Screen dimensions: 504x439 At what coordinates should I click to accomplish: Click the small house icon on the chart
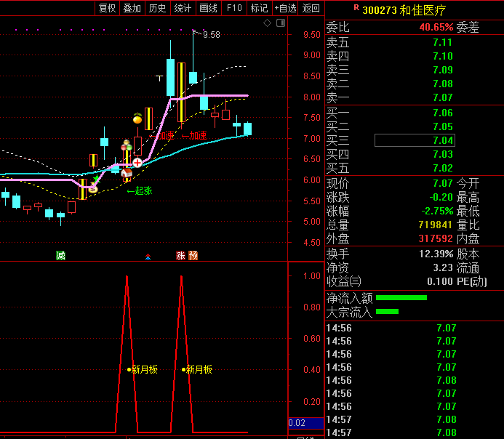[127, 173]
